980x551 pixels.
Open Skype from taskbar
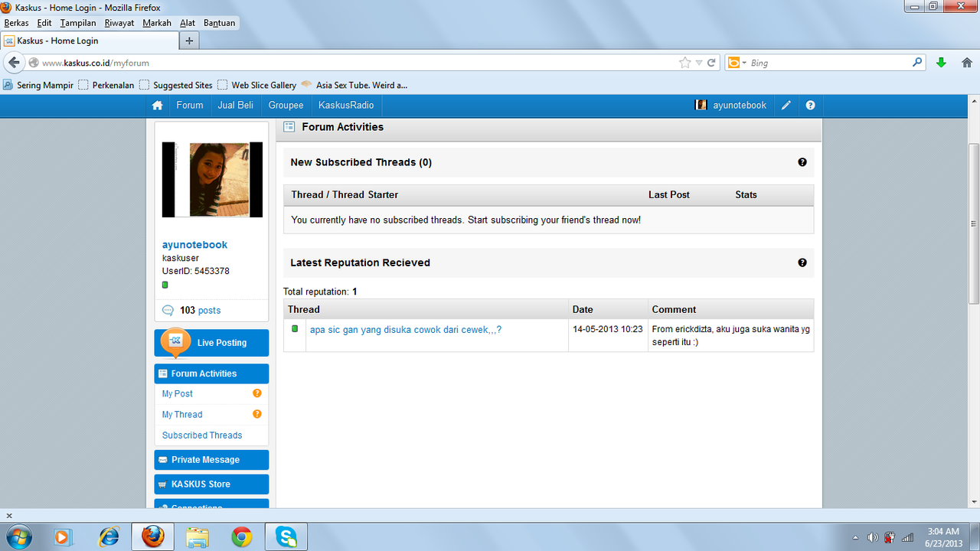coord(286,537)
